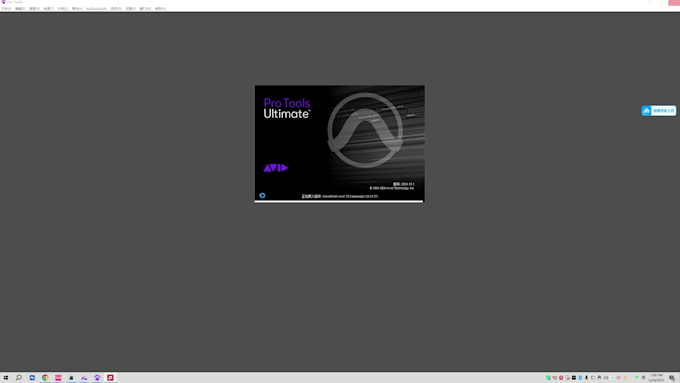The height and width of the screenshot is (383, 680).
Task: Click the microphone tray icon
Action: click(x=586, y=378)
